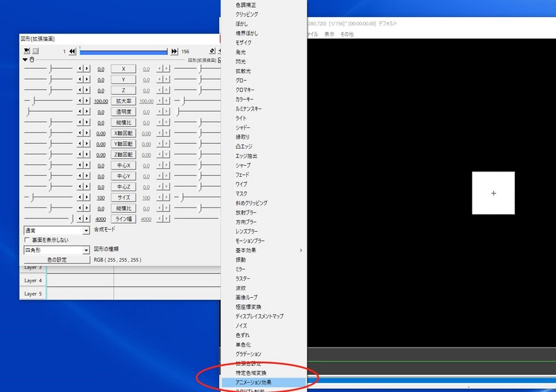Screen dimensions: 556x392
Task: Enable the 裏面を表示しない checkbox
Action: coord(27,240)
